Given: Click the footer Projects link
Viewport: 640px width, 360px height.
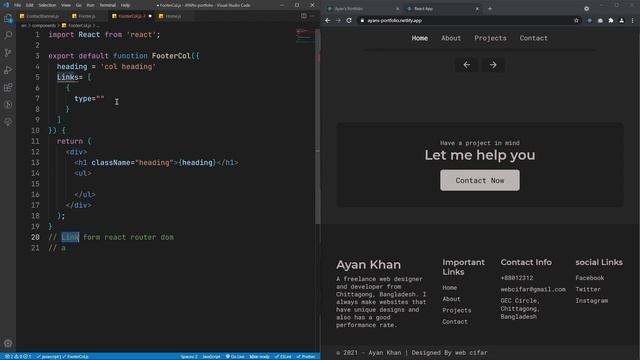Looking at the screenshot, I should coord(456,310).
